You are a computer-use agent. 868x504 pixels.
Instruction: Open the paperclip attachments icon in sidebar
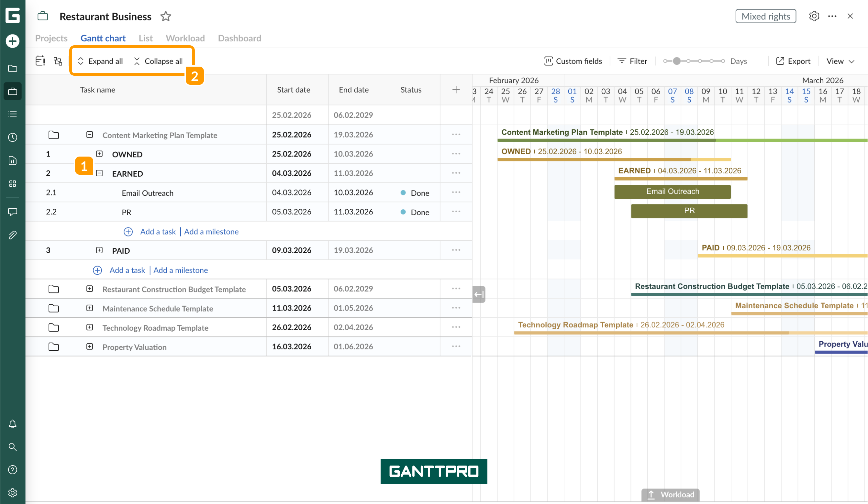click(x=12, y=235)
